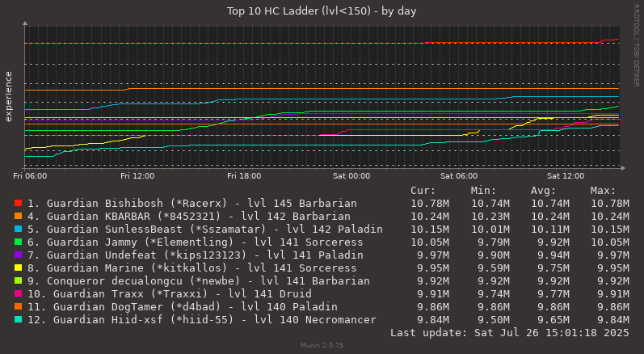
Task: Click Hiid-xsf's minimum value 9.50M
Action: click(493, 320)
